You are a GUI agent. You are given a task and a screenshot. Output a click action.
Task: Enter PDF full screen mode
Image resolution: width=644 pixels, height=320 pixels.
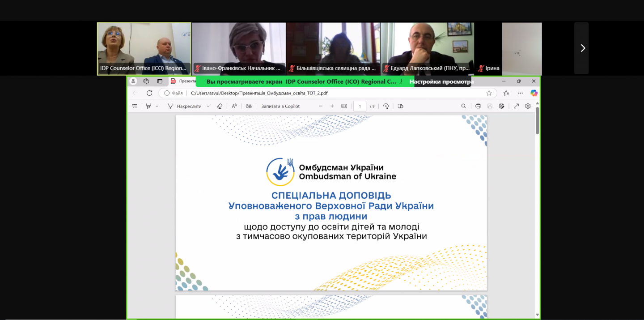pos(516,106)
